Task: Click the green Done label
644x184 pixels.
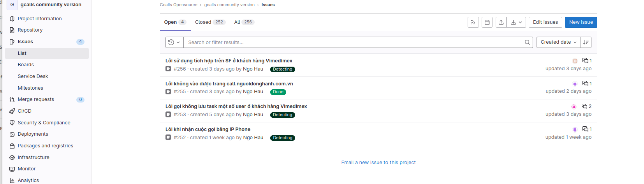Action: click(x=278, y=92)
